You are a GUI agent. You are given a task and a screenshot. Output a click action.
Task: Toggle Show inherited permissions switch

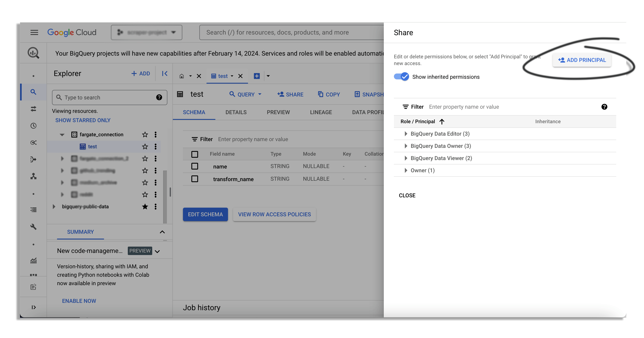tap(401, 76)
